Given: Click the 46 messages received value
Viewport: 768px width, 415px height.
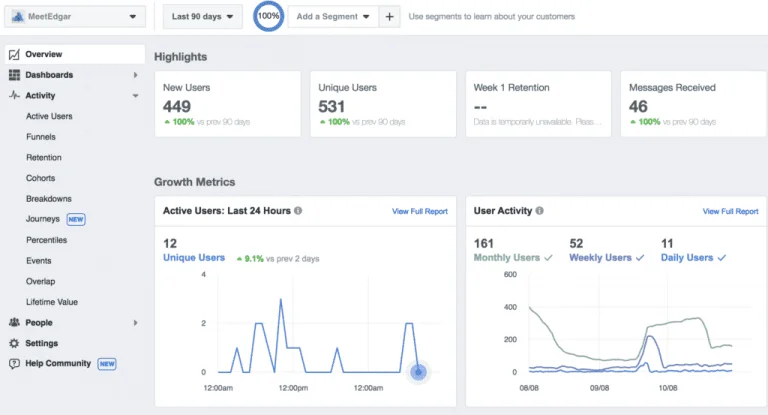Looking at the screenshot, I should tap(638, 106).
